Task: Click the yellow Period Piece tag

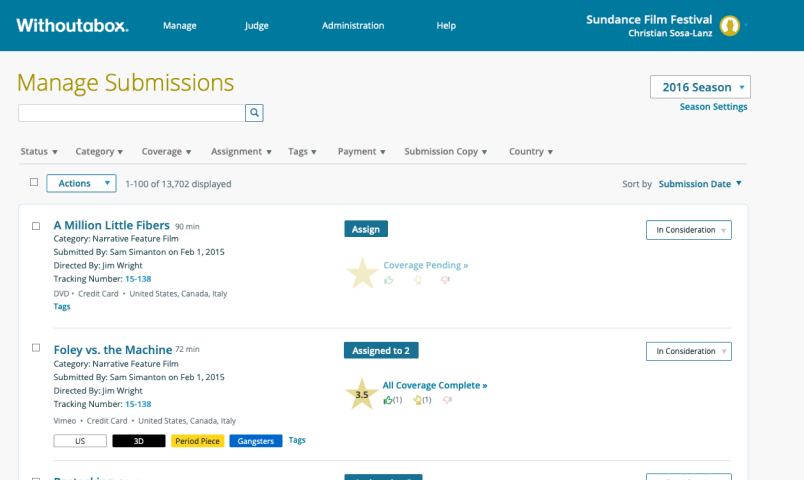Action: click(197, 441)
